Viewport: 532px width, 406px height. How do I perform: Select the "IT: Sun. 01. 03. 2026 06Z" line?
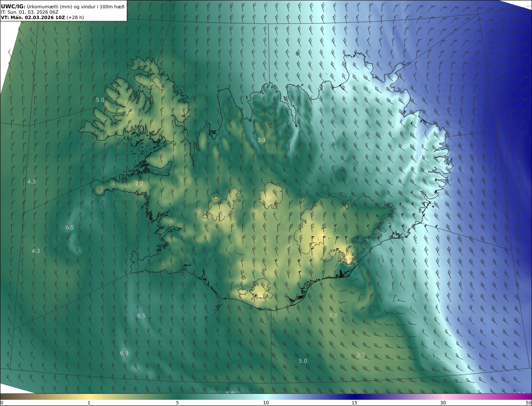[x=30, y=12]
